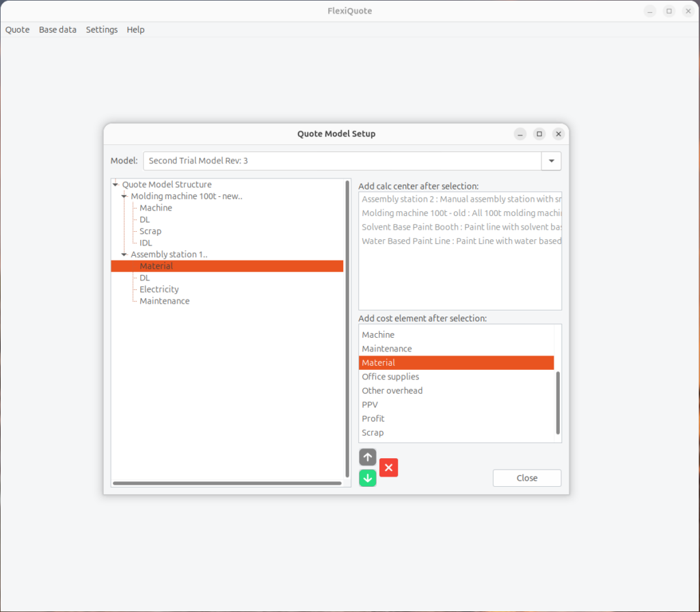
Task: Select Electricity under Assembly station 1
Action: tap(159, 289)
